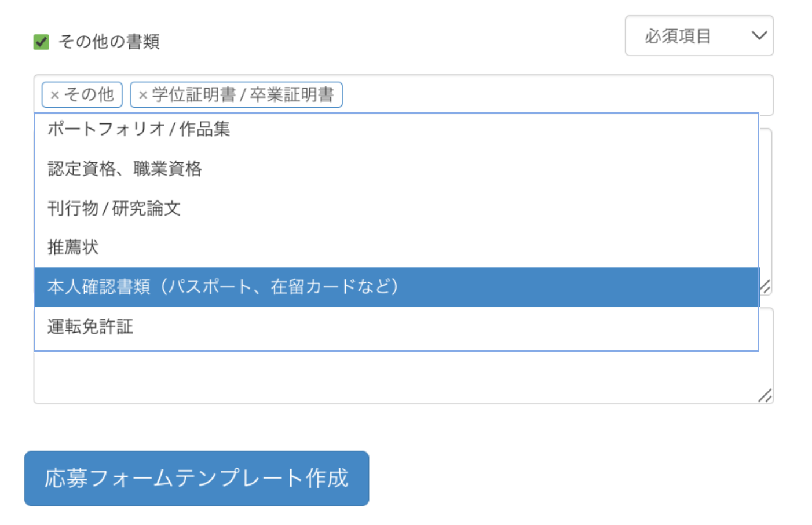812x525 pixels.
Task: Select 運転免許証 from the options
Action: point(90,327)
